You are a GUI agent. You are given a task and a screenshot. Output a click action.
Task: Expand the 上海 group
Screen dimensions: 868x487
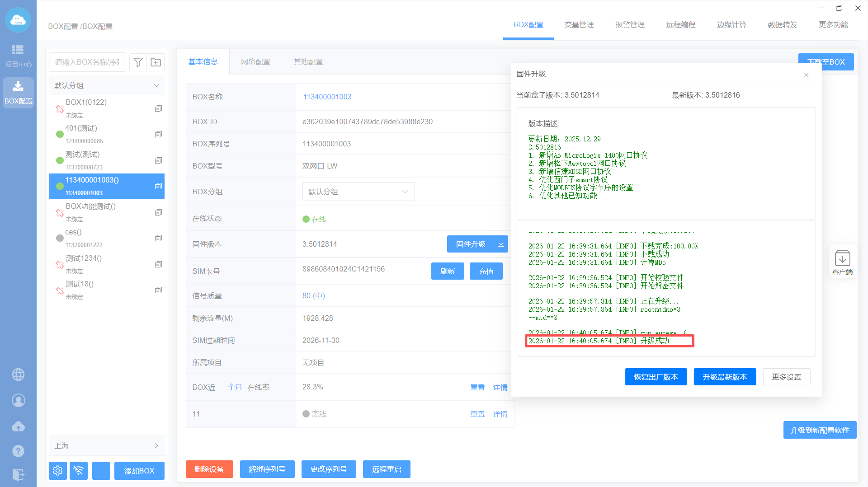(x=156, y=445)
